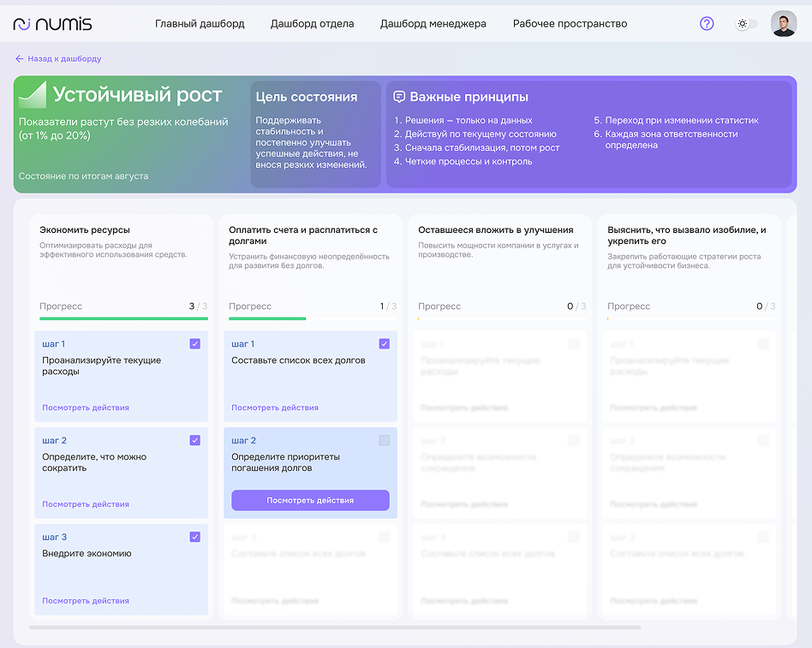Click the Numis logo icon
Image resolution: width=812 pixels, height=648 pixels.
[x=22, y=24]
